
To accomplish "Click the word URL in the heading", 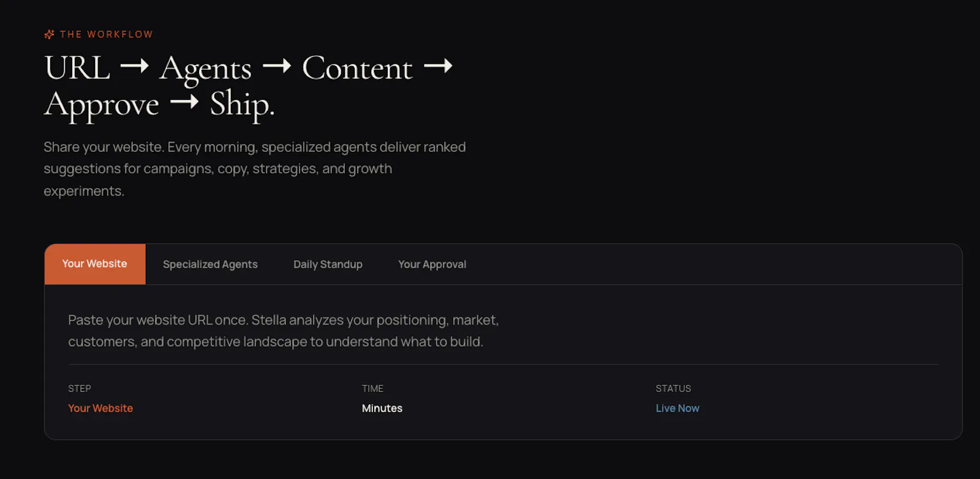I will pyautogui.click(x=77, y=67).
